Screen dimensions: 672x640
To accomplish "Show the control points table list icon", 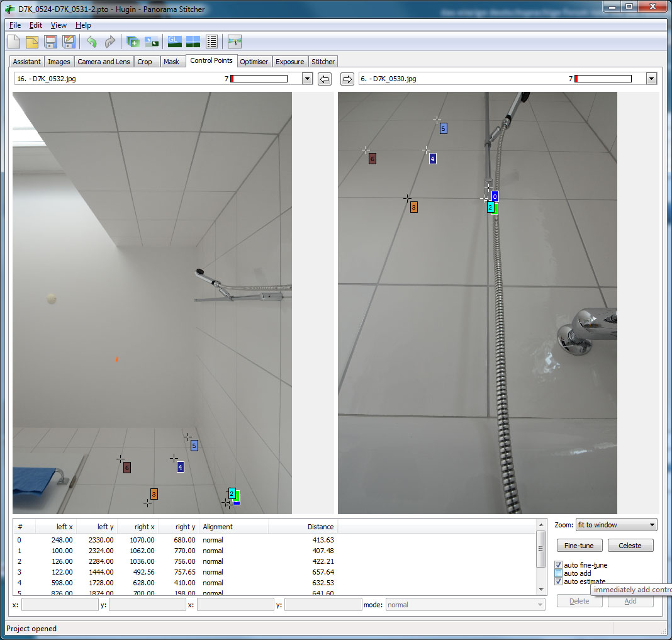I will pos(211,42).
